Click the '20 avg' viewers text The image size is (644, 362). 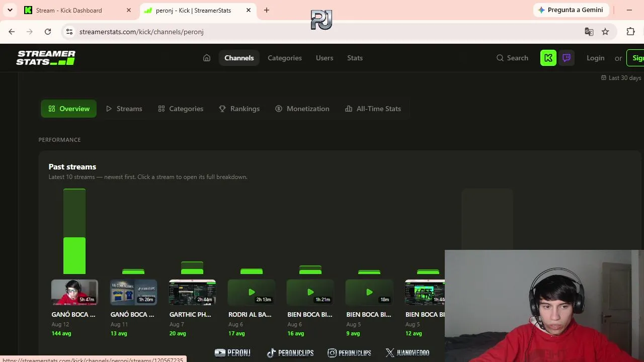178,333
